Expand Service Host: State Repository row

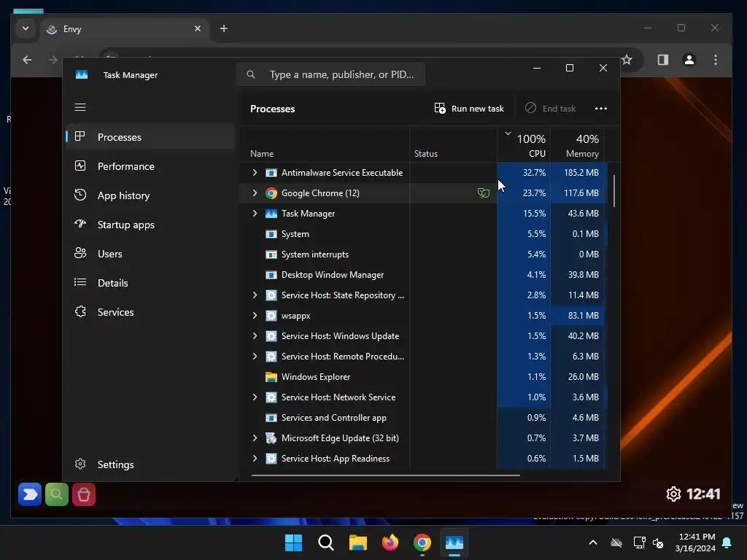tap(255, 295)
